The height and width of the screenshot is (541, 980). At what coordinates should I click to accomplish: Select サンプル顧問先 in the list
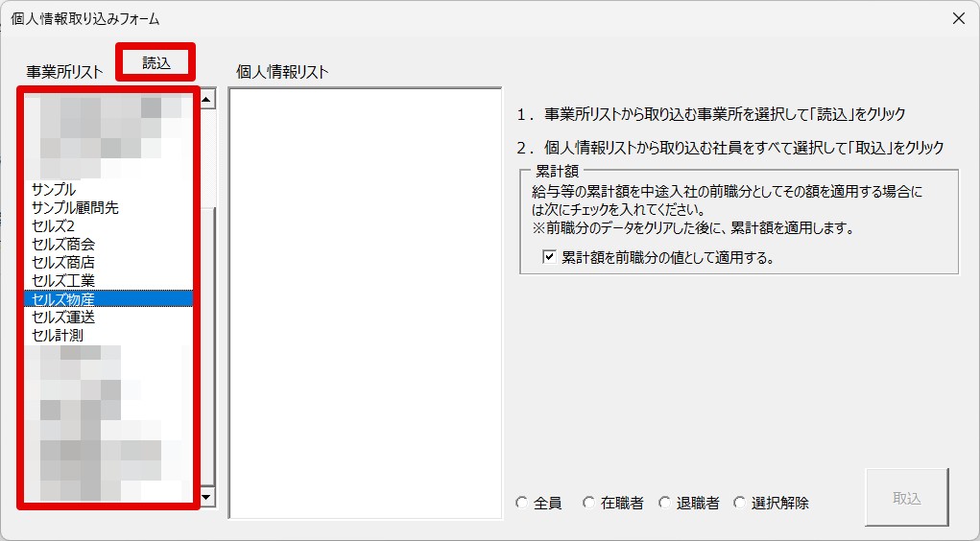pos(75,208)
